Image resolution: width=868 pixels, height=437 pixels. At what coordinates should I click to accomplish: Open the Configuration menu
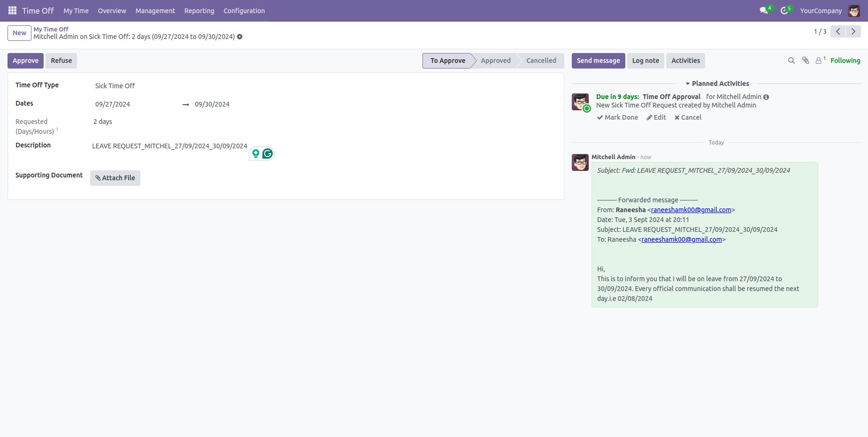(x=244, y=11)
